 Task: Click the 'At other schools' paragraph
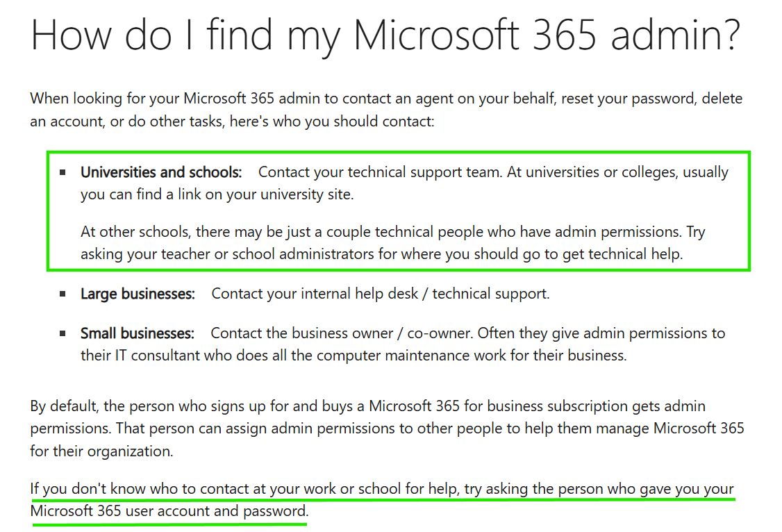[393, 243]
